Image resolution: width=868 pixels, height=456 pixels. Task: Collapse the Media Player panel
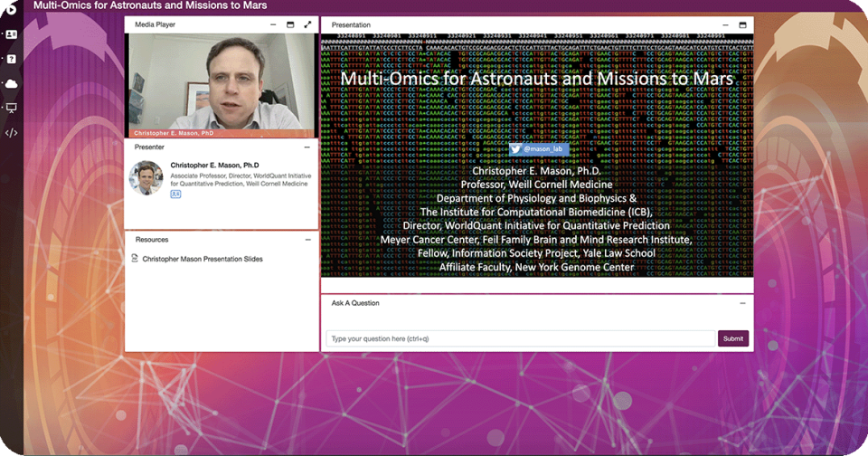click(x=273, y=24)
